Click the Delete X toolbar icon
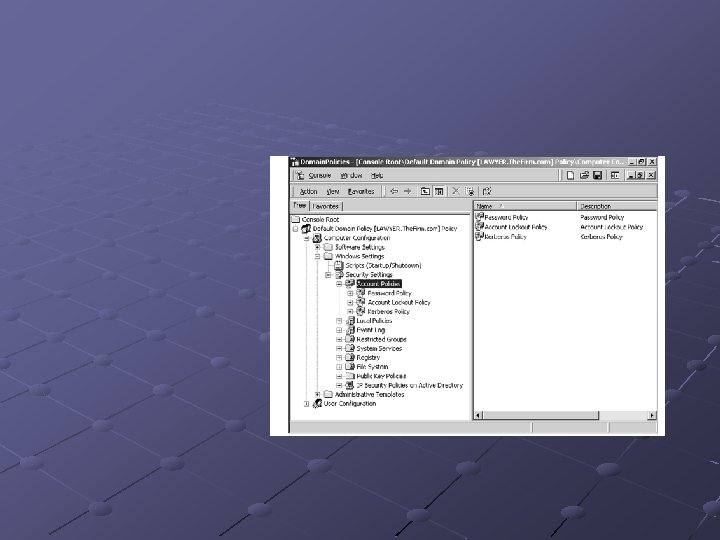720x540 pixels. [456, 191]
